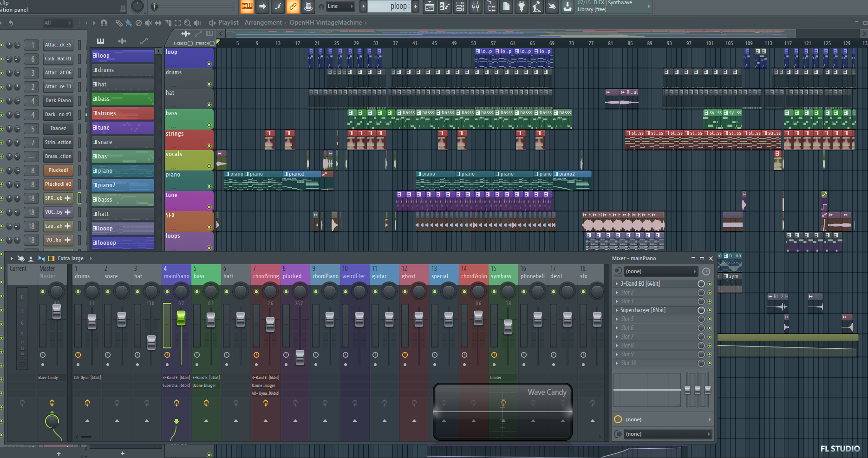The height and width of the screenshot is (458, 868).
Task: Open the playlist options menu arrow
Action: 94,22
